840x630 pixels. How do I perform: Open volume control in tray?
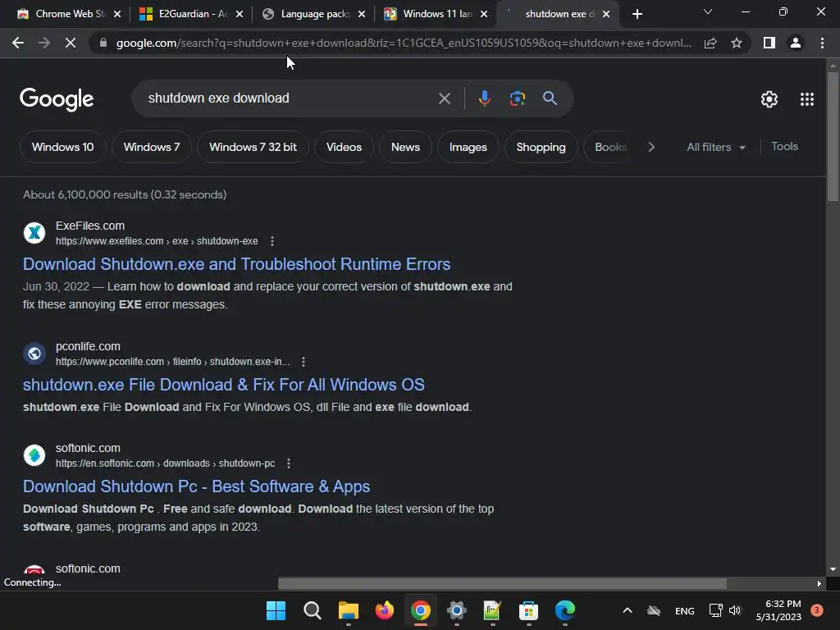click(x=735, y=610)
